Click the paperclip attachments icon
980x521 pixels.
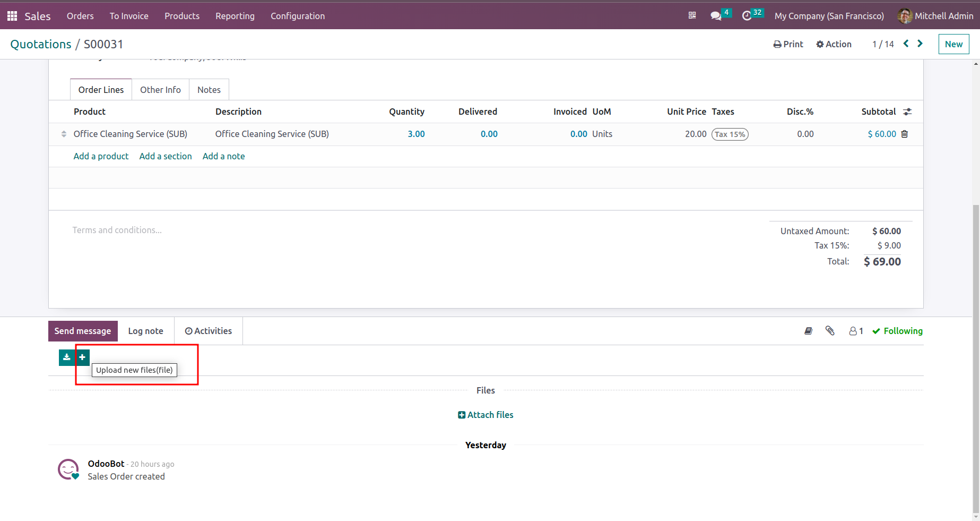click(830, 331)
